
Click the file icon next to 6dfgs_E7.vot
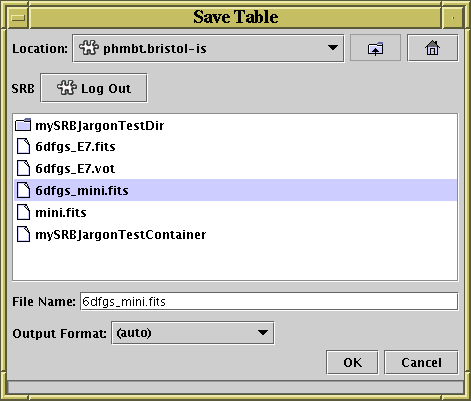point(23,168)
